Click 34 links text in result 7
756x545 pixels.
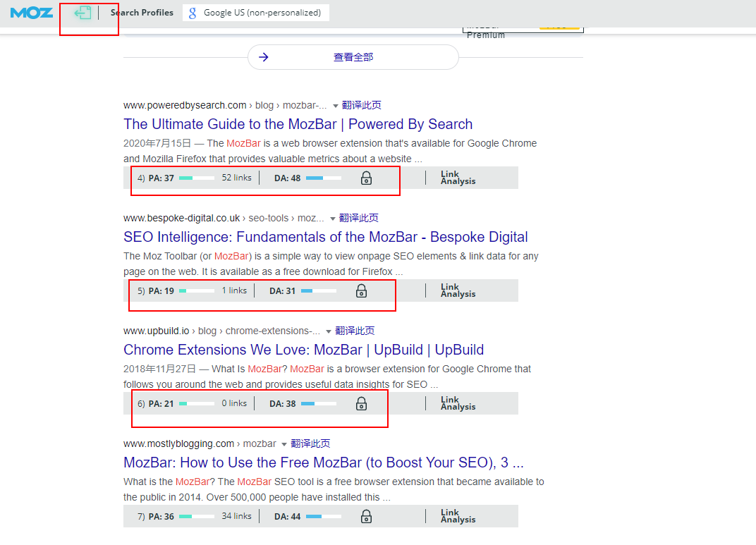click(x=237, y=516)
